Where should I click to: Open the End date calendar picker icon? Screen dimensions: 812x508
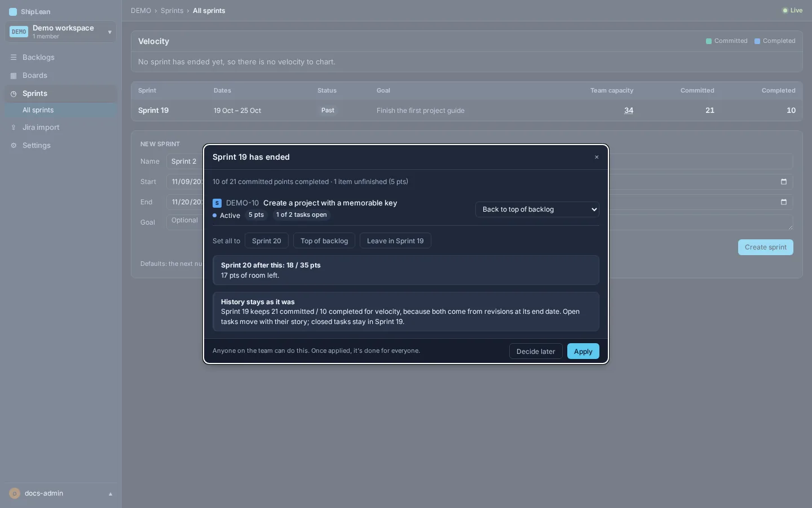click(x=784, y=202)
